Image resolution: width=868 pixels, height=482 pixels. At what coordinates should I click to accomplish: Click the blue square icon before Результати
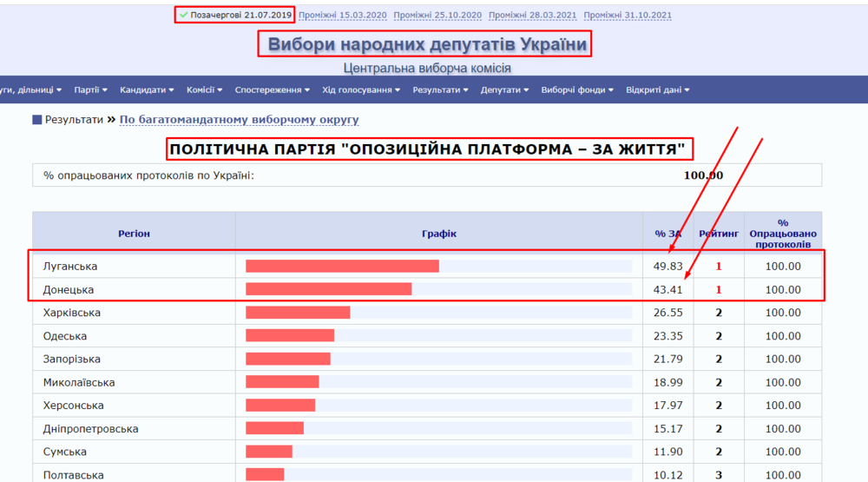click(37, 120)
